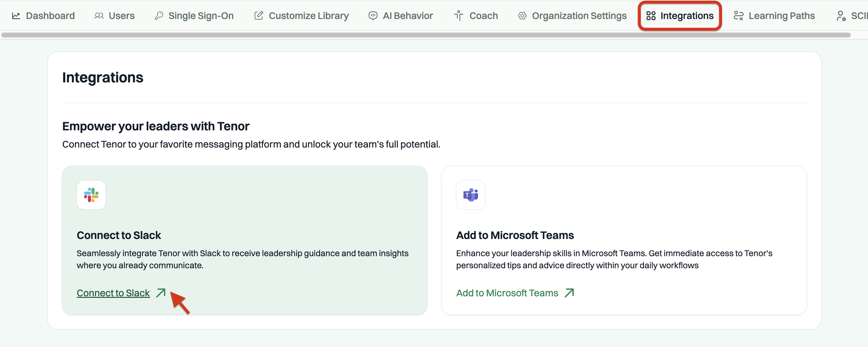Click the 'Connect Tenor to your favorite messaging platform' text
Screen dimensions: 868x347
(251, 144)
